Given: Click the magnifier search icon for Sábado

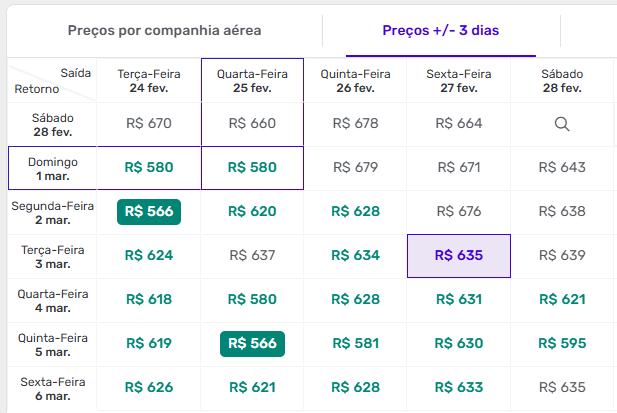Looking at the screenshot, I should (x=561, y=124).
